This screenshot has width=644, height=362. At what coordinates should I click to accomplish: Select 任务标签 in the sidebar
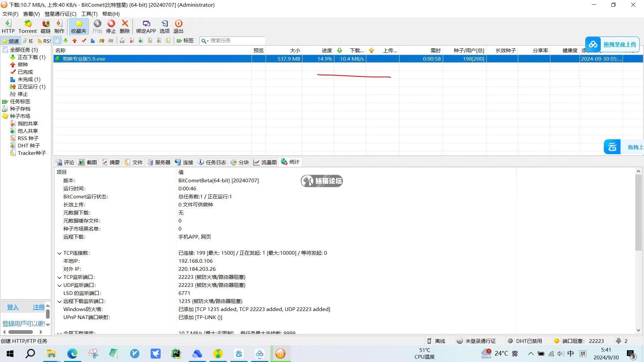point(20,102)
